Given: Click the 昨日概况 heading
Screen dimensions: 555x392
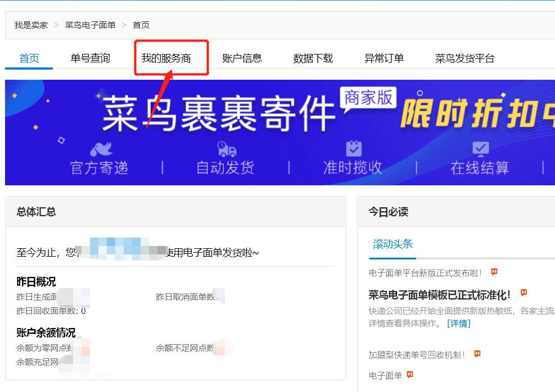Looking at the screenshot, I should (x=36, y=282).
